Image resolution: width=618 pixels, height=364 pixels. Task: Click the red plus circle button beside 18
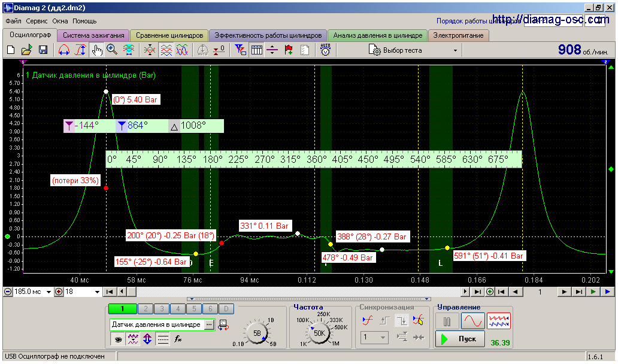[x=59, y=292]
